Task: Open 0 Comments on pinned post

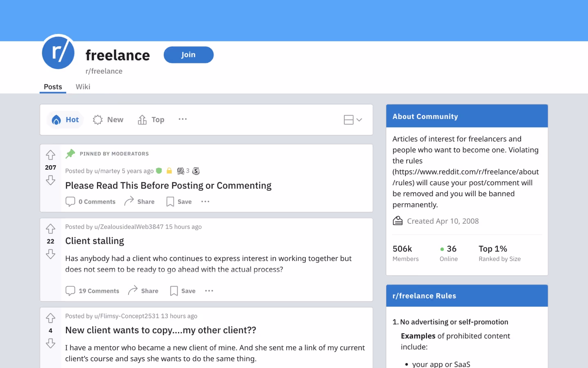Action: coord(91,202)
